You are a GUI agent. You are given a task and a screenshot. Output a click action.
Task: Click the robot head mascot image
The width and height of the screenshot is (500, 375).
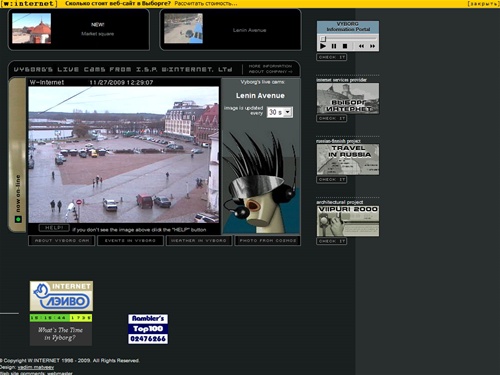click(x=261, y=182)
